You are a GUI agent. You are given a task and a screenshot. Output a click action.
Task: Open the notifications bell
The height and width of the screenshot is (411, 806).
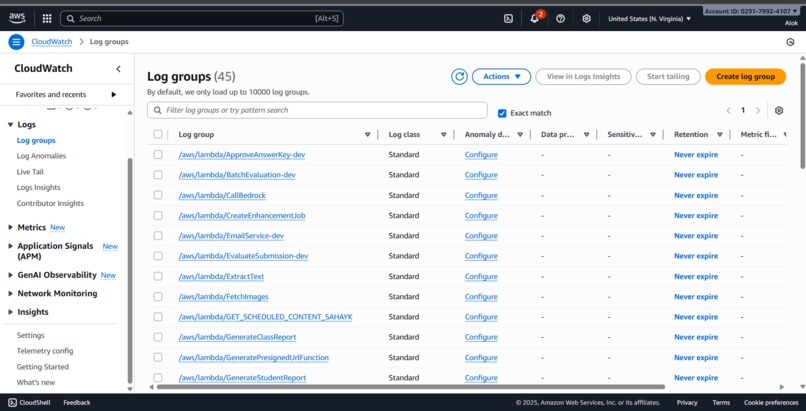click(x=535, y=18)
